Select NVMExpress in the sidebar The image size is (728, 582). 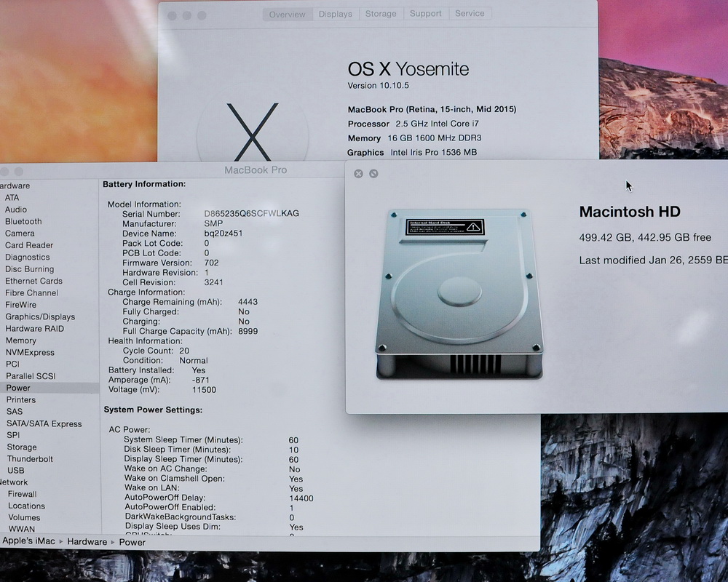[x=30, y=353]
